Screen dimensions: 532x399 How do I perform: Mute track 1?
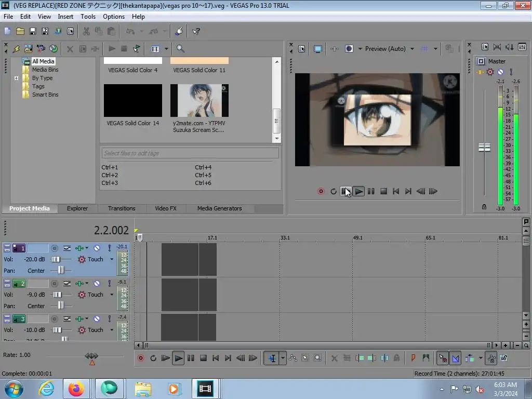[x=97, y=248]
